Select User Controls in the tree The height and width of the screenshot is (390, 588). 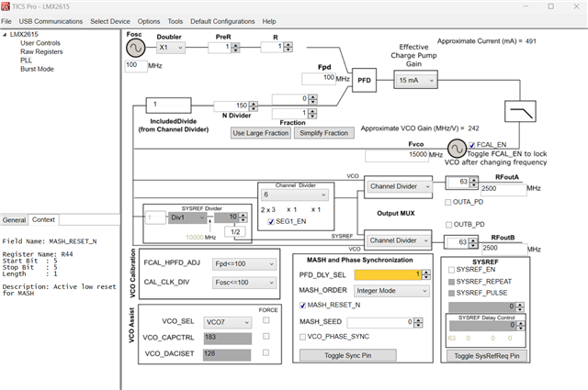point(40,43)
